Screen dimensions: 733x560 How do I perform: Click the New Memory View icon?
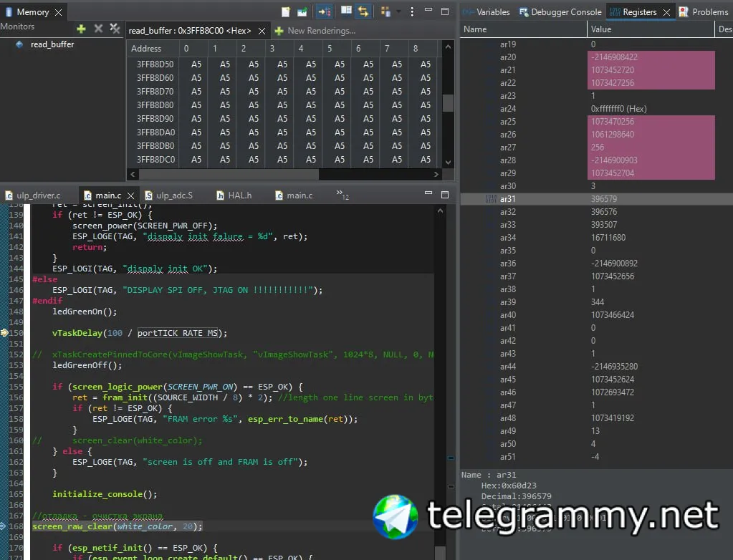pyautogui.click(x=286, y=11)
